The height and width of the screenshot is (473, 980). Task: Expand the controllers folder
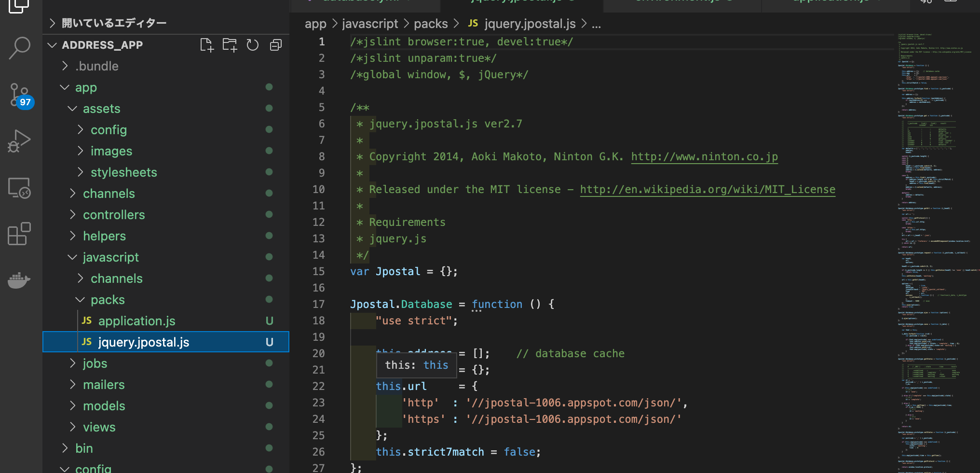click(73, 215)
